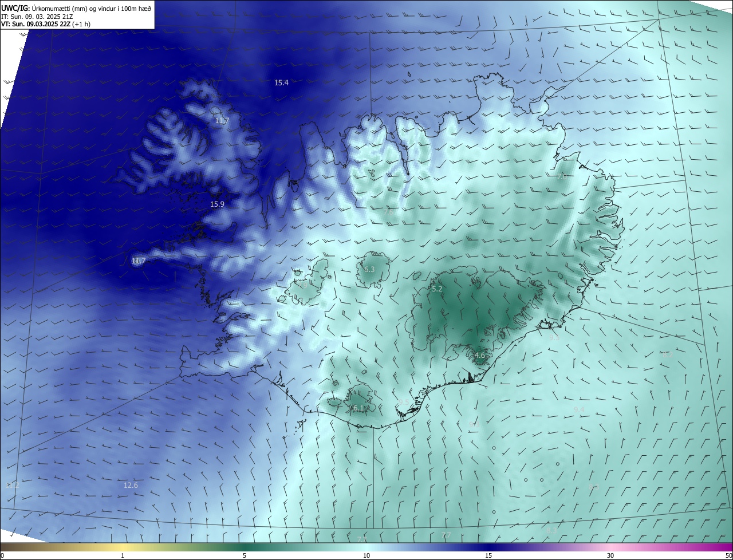This screenshot has height=560, width=733.
Task: Click the 50 tick on the color scale
Action: (728, 555)
